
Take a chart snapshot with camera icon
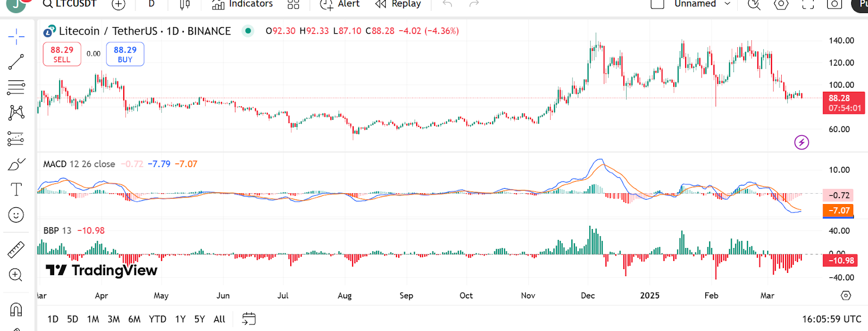click(x=834, y=4)
